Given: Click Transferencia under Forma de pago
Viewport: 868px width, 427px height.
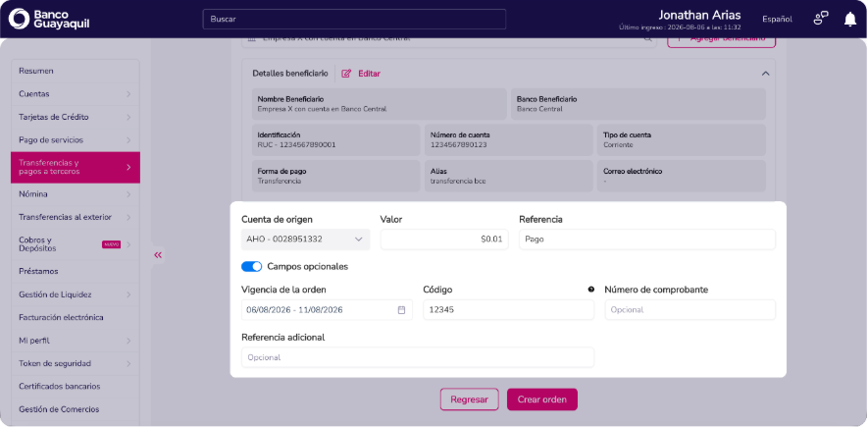Looking at the screenshot, I should tap(280, 181).
